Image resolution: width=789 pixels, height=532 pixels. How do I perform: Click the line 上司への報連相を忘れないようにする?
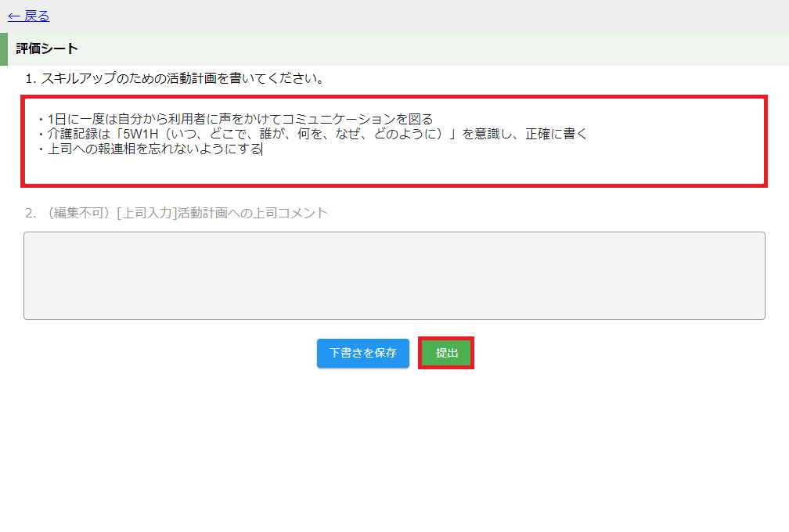point(149,149)
